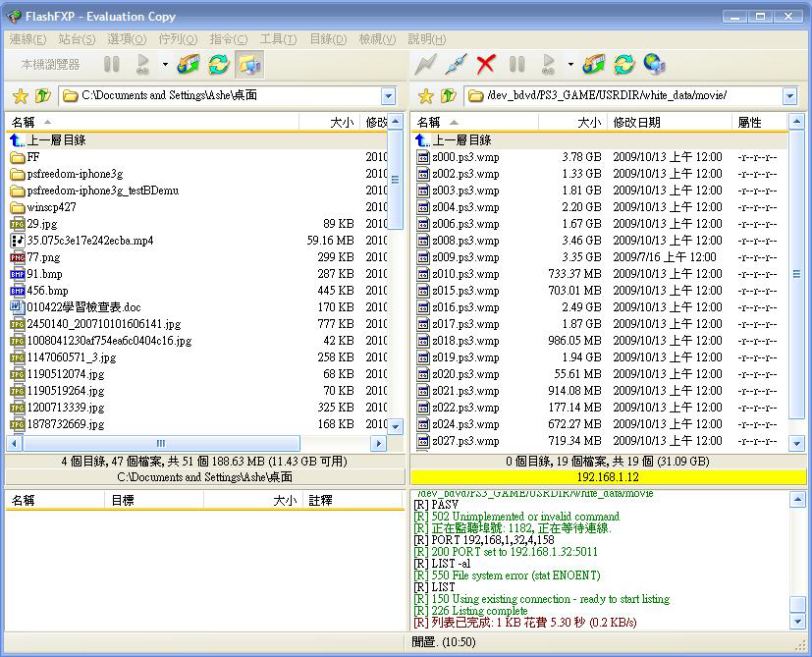Viewport: 812px width, 657px height.
Task: Expand the remote path dropdown
Action: 789,96
